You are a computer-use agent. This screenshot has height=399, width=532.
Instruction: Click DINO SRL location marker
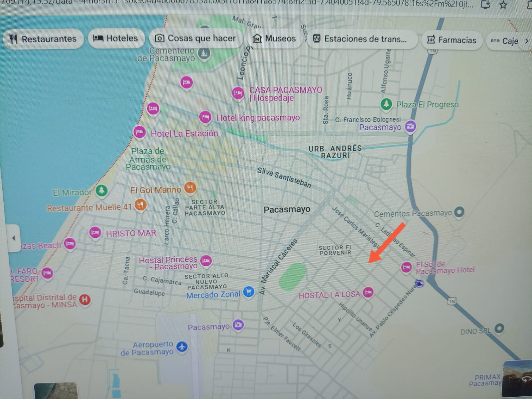[x=499, y=329]
